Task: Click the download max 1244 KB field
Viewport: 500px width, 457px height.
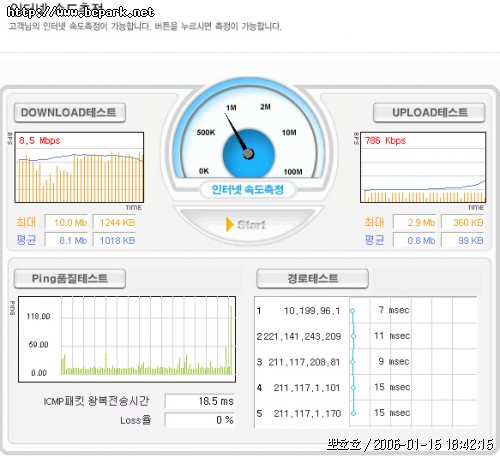Action: (x=115, y=222)
